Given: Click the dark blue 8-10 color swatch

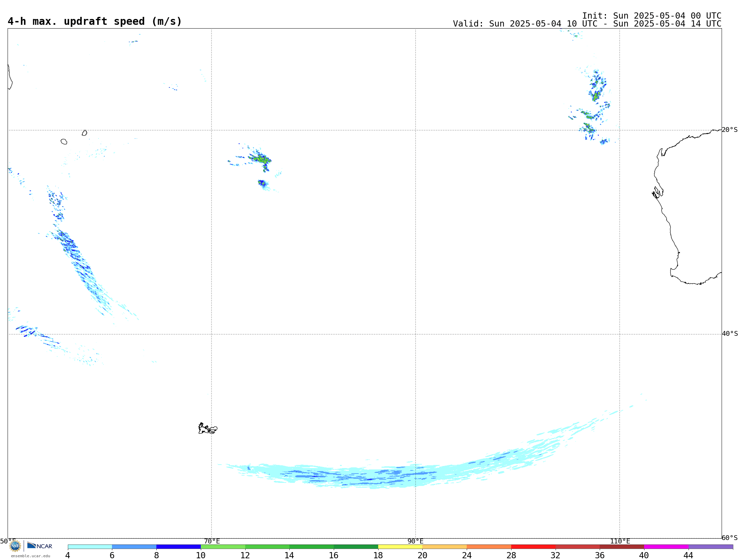Looking at the screenshot, I should click(178, 547).
